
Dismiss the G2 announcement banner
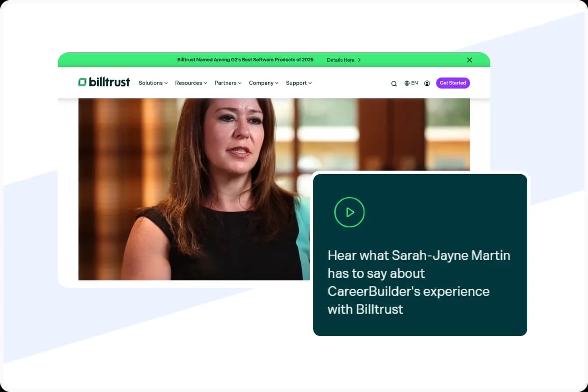click(x=469, y=60)
